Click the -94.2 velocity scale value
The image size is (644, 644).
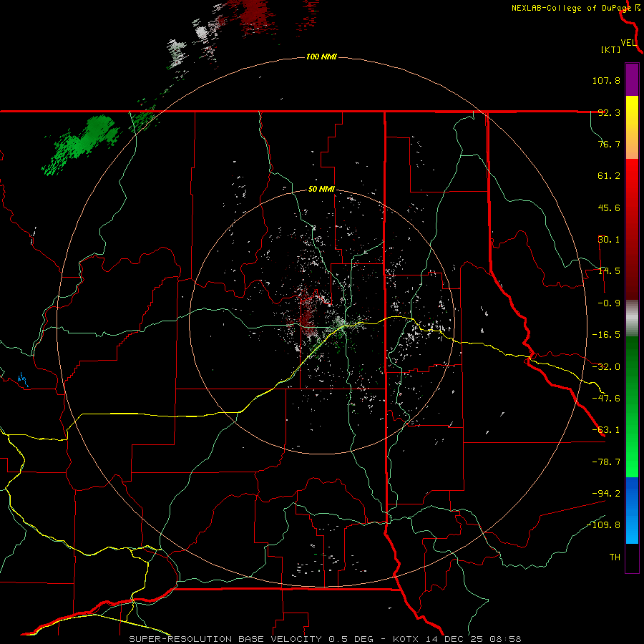606,493
